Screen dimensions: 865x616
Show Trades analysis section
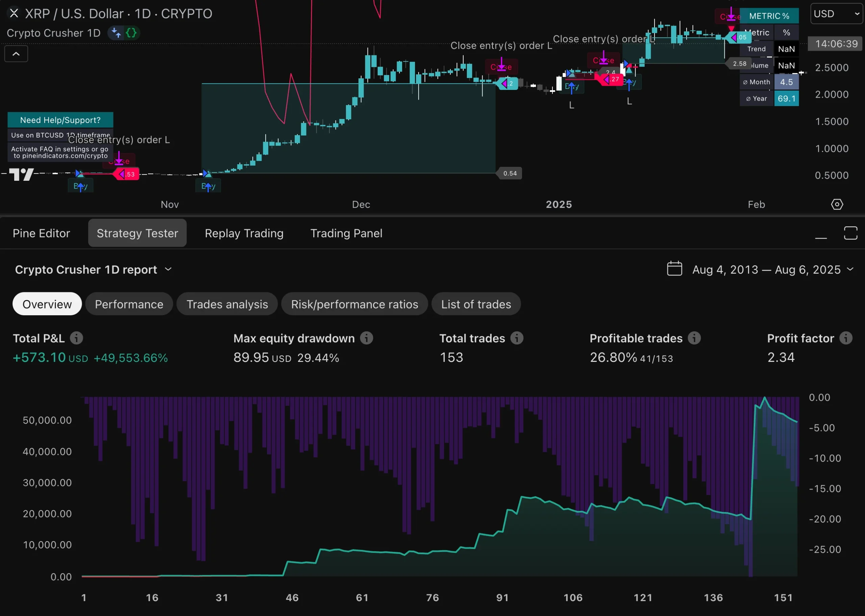point(227,304)
